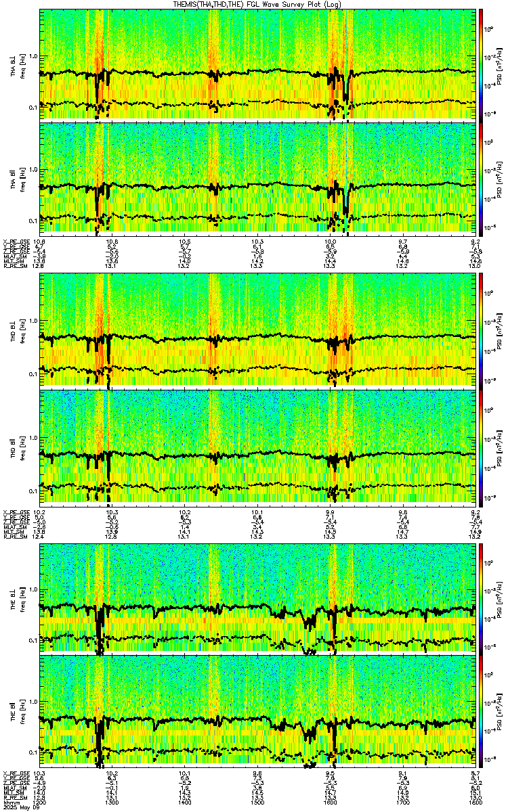Click the "PSD [nT²/Hz]" label of the bottom color bar

(x=499, y=713)
